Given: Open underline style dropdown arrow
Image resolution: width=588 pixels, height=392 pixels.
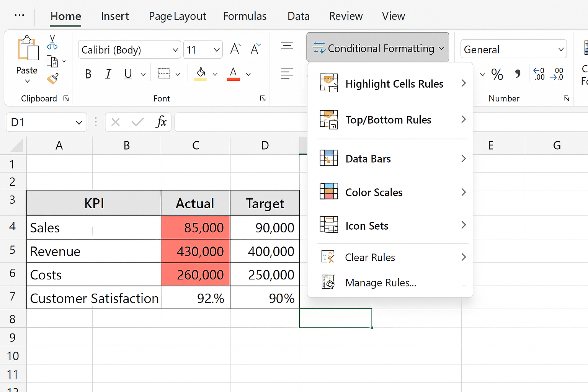Looking at the screenshot, I should click(143, 74).
